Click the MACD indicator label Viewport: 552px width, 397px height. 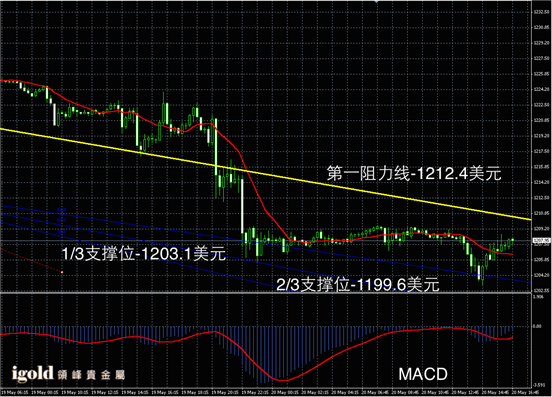click(x=423, y=374)
